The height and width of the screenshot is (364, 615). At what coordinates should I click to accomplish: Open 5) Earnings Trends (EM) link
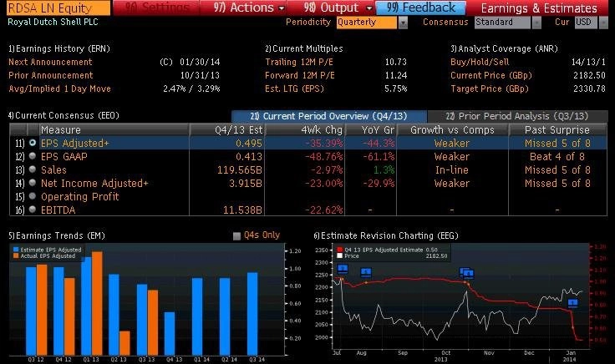57,235
